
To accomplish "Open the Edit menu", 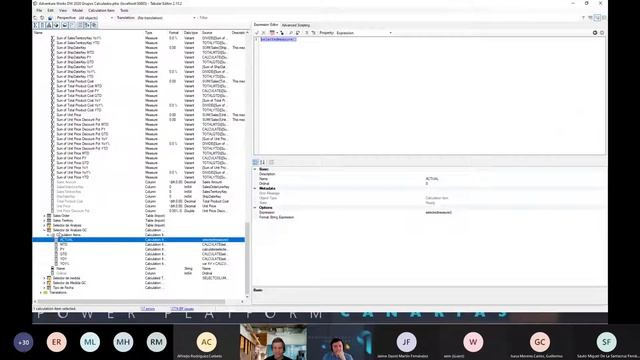I will tap(50, 11).
